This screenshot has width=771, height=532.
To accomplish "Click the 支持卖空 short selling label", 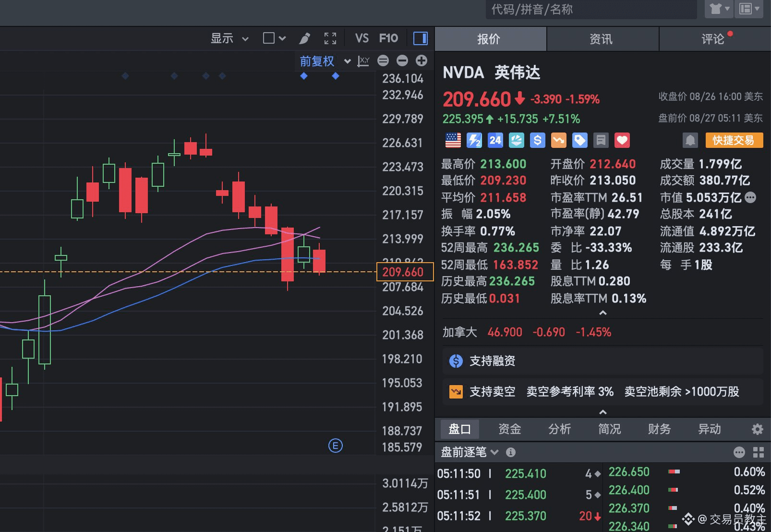I will (x=492, y=392).
